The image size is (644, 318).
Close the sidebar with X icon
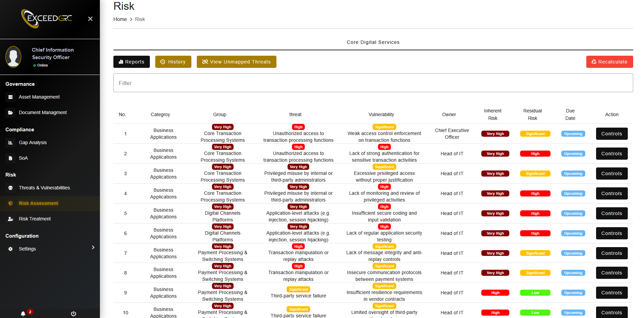coord(90,19)
